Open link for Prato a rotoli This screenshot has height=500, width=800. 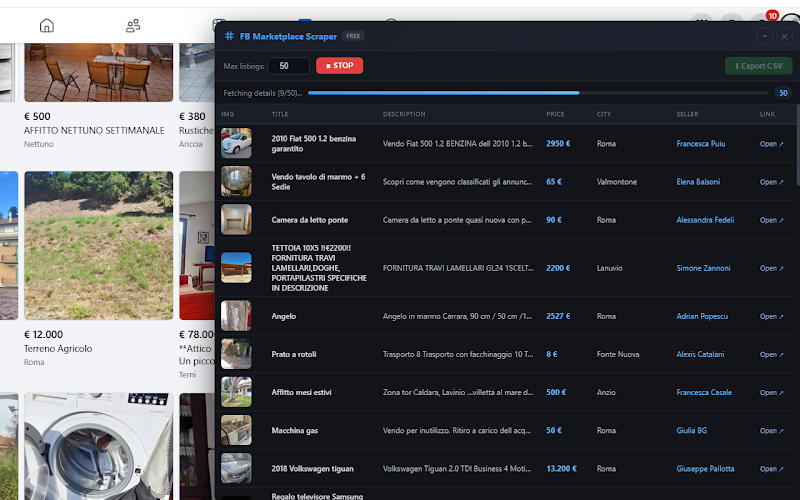click(771, 355)
